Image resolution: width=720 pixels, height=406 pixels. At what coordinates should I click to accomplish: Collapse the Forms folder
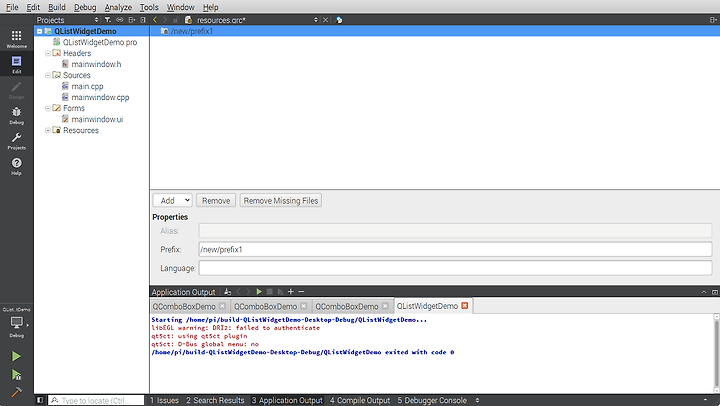click(x=48, y=108)
